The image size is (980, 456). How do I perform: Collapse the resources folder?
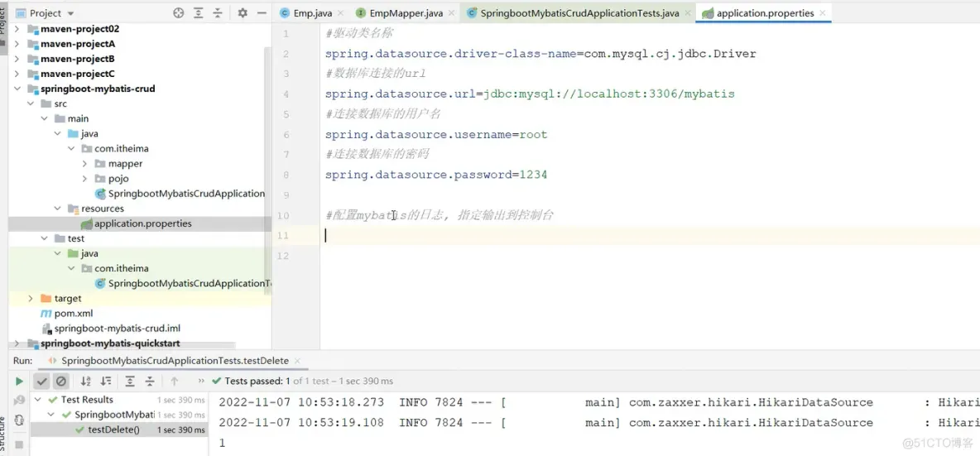coord(57,209)
